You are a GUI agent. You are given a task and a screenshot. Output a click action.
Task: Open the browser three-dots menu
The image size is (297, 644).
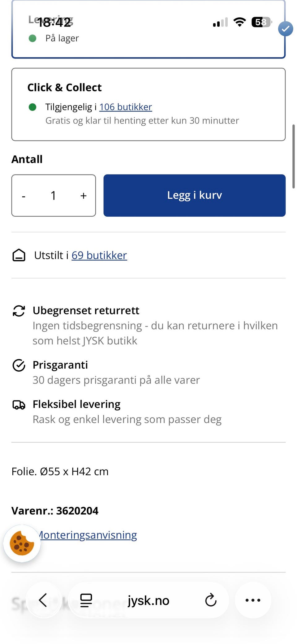(x=253, y=600)
